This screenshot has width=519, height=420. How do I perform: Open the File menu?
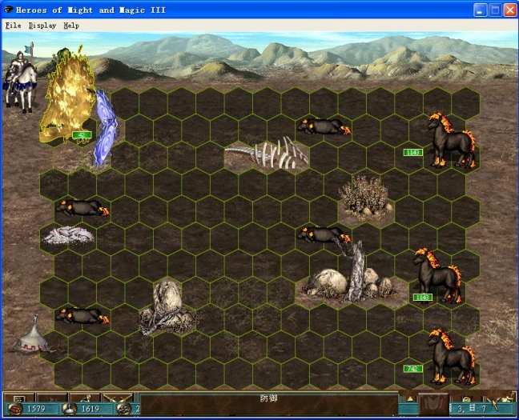pos(14,26)
